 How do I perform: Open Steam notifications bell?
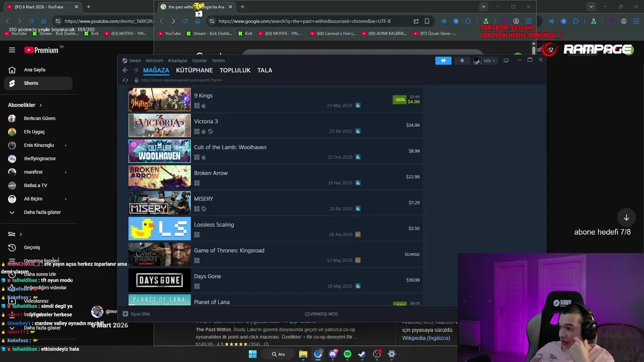[x=462, y=61]
